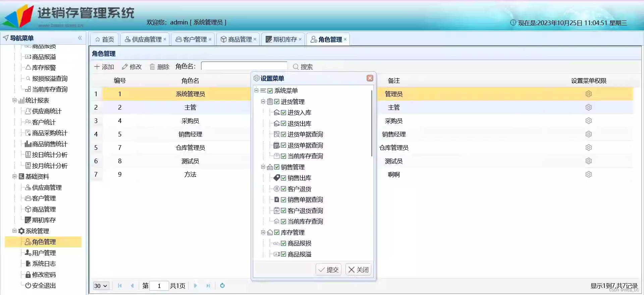Collapse the 销售管理 node in dialog
The width and height of the screenshot is (644, 295).
[263, 167]
